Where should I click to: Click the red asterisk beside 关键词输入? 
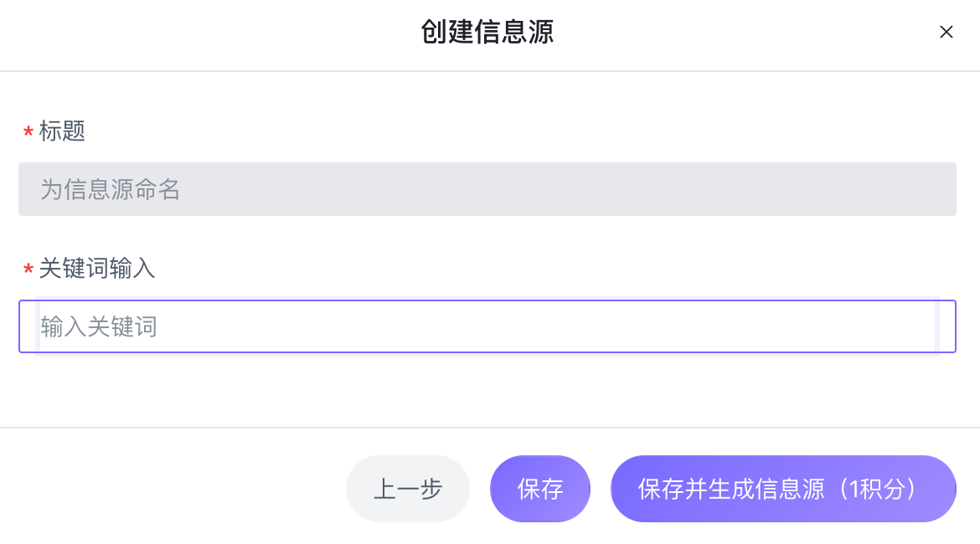coord(28,269)
